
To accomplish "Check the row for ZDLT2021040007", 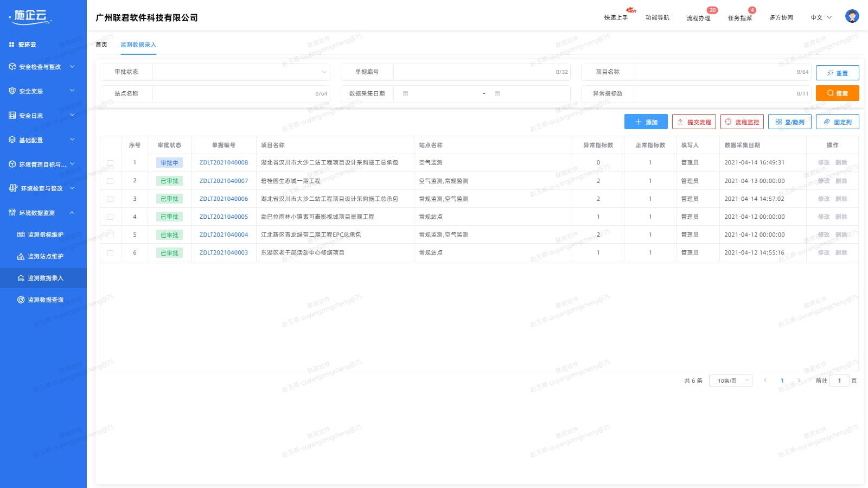I will [x=110, y=181].
